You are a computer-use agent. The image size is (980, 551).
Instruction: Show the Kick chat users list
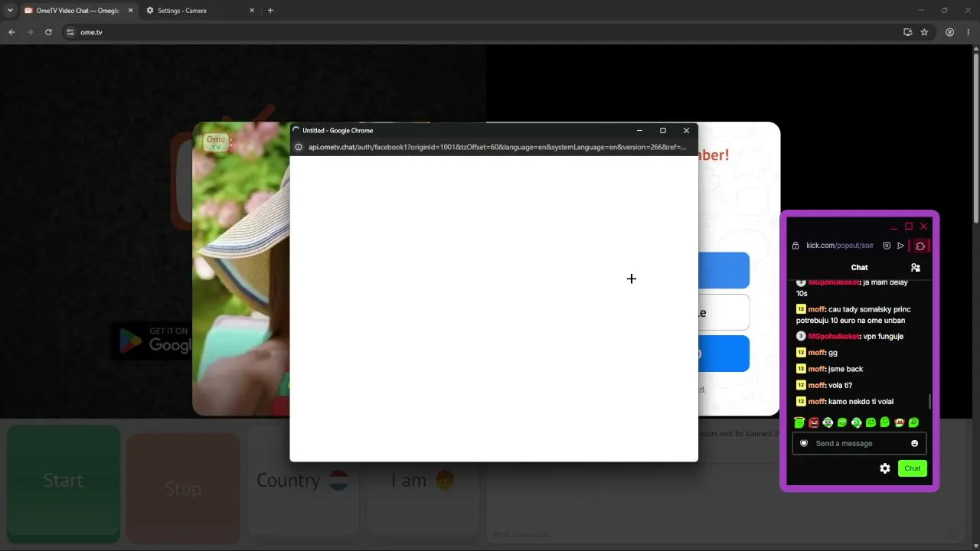click(x=915, y=268)
